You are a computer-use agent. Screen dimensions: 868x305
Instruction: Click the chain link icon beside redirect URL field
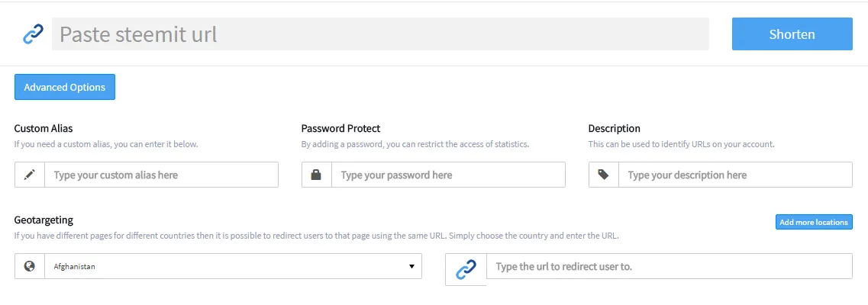[466, 270]
